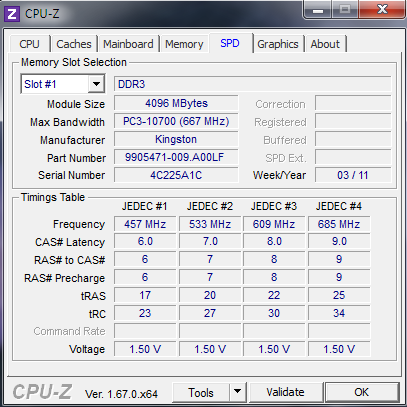
Task: Open the Caches tab
Action: point(74,44)
